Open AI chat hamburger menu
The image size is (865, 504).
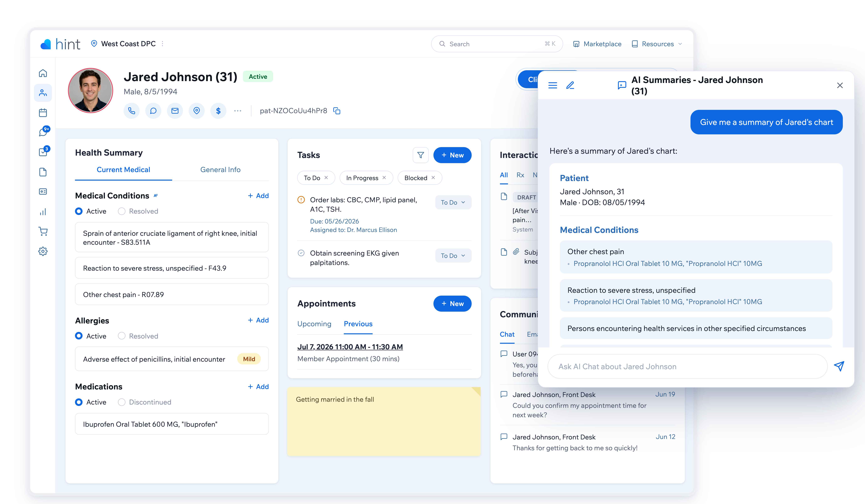(553, 85)
